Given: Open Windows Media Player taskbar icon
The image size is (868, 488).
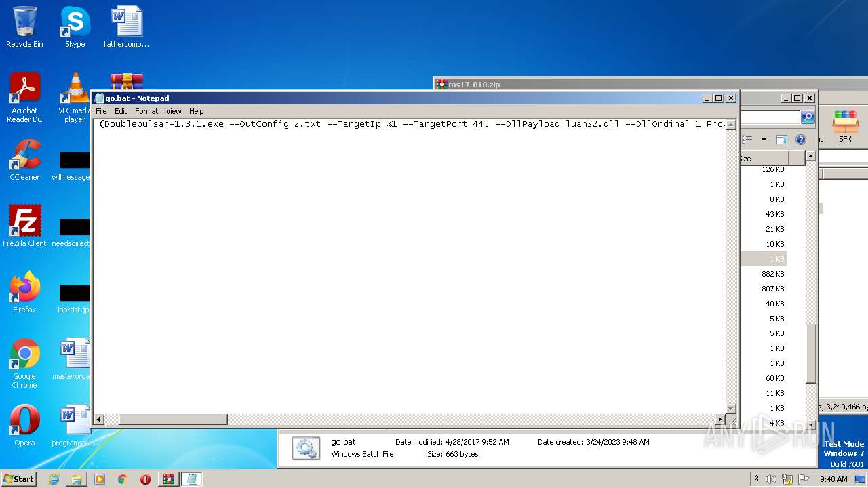Looking at the screenshot, I should (x=100, y=479).
